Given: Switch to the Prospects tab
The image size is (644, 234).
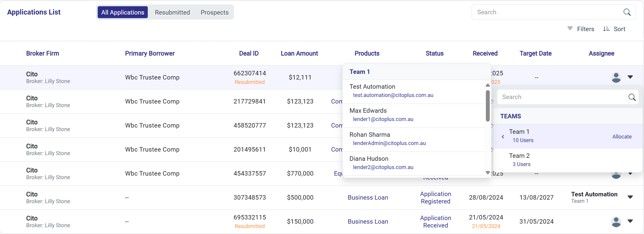Looking at the screenshot, I should (214, 12).
